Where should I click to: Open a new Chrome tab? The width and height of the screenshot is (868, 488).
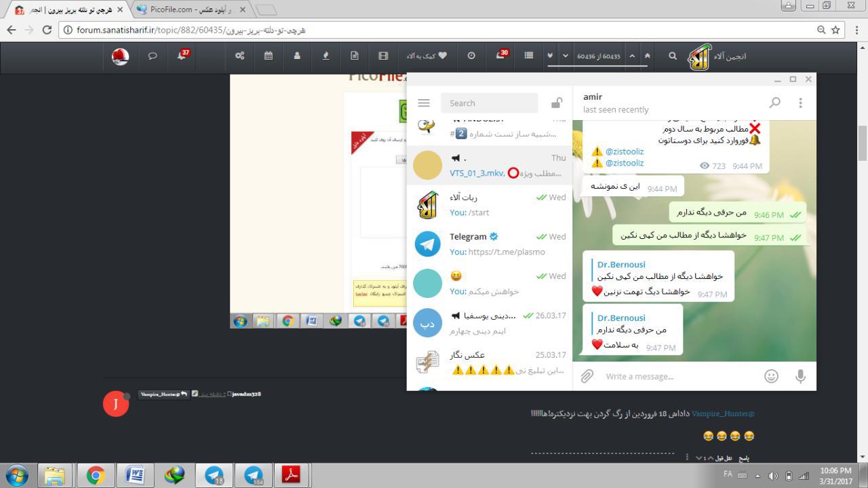266,10
